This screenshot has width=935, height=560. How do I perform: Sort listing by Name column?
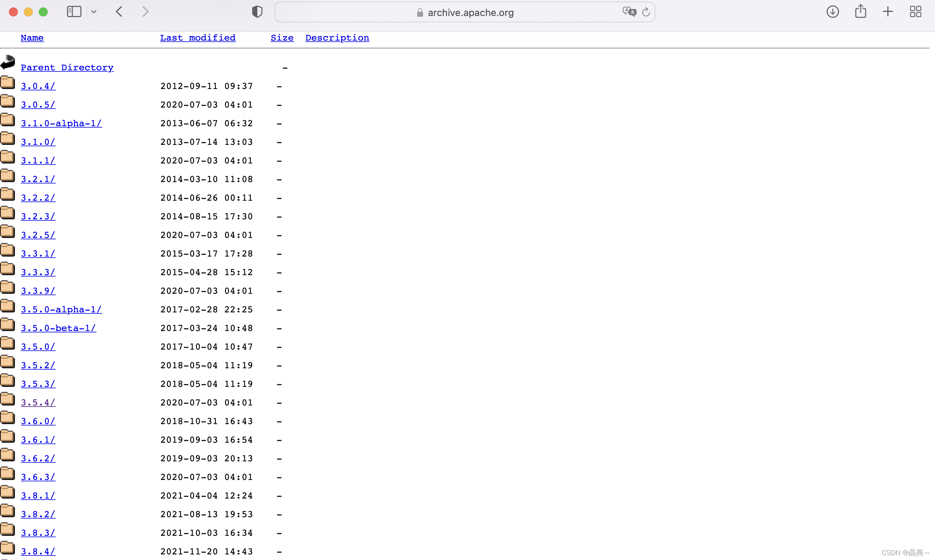coord(32,38)
